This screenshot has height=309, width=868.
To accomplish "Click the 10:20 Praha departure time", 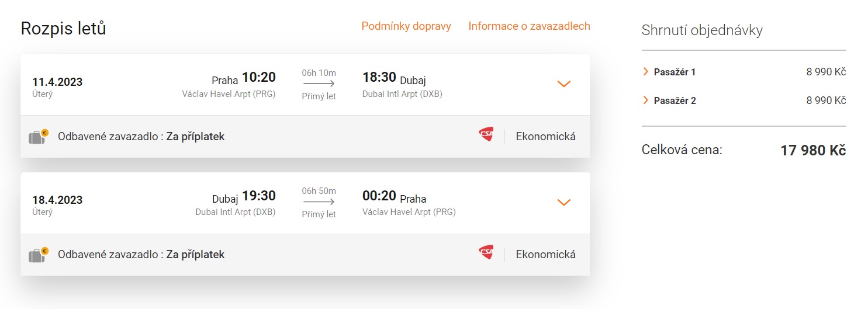I will click(x=258, y=78).
